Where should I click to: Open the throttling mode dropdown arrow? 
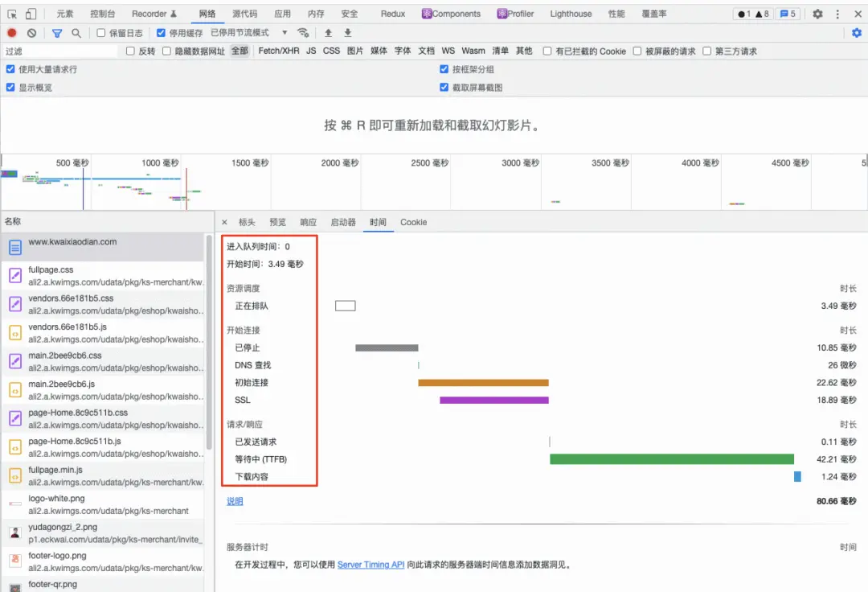285,33
